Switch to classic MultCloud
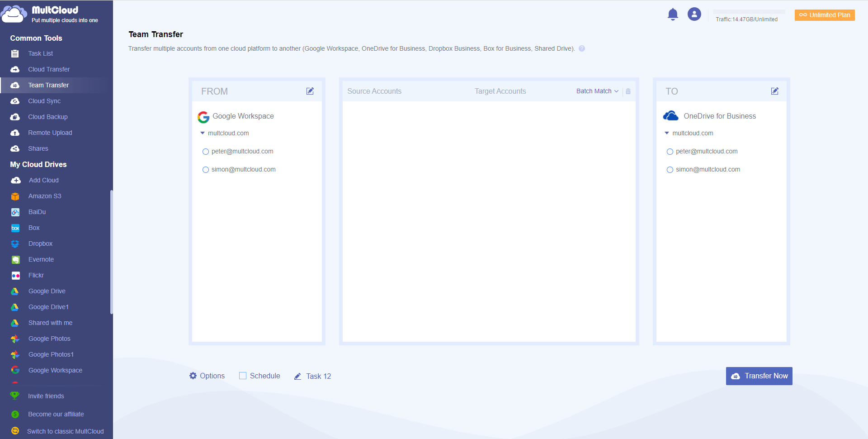 point(66,431)
